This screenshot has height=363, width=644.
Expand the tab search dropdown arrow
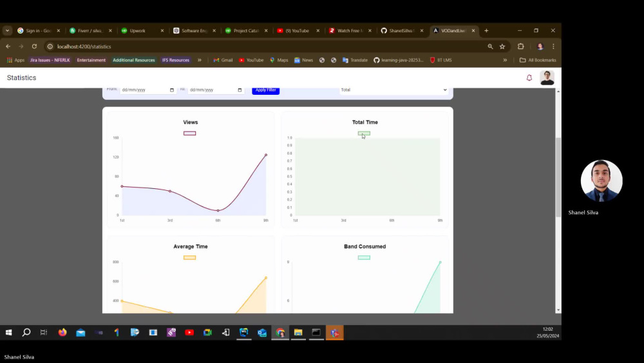pyautogui.click(x=7, y=30)
